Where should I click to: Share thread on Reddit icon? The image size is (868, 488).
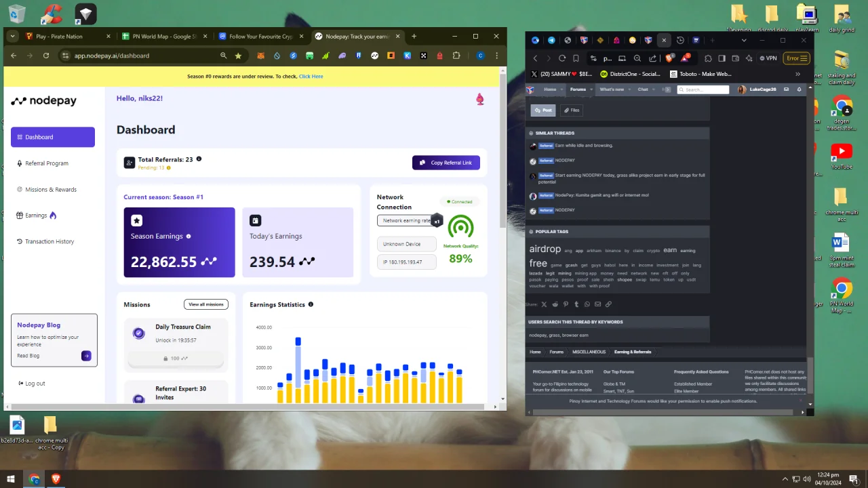pos(555,304)
